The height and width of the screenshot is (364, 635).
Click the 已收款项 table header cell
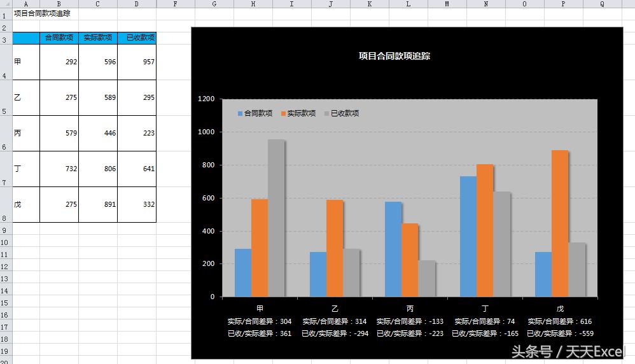tap(137, 38)
